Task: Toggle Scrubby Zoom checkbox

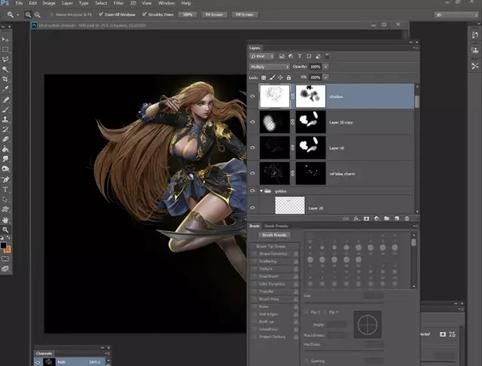Action: [144, 14]
